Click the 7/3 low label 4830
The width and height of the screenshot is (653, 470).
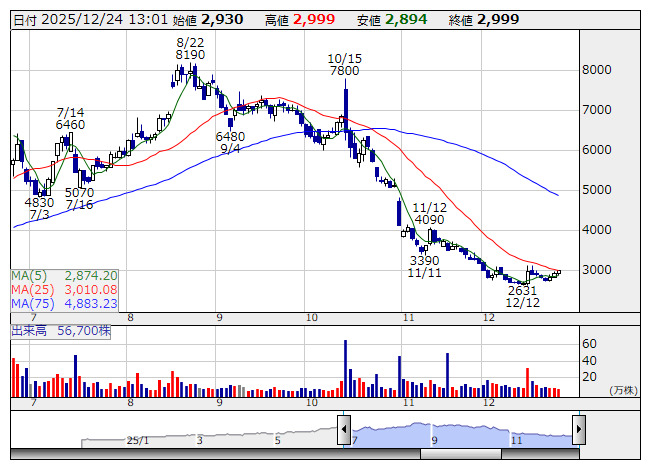[x=39, y=201]
